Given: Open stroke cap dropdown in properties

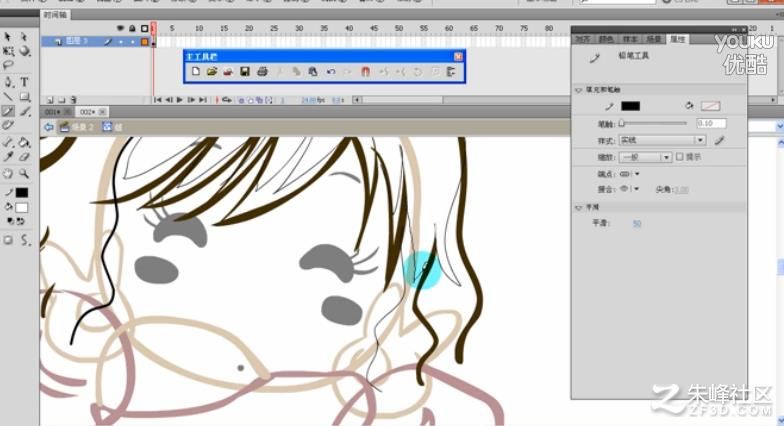Looking at the screenshot, I should [629, 174].
